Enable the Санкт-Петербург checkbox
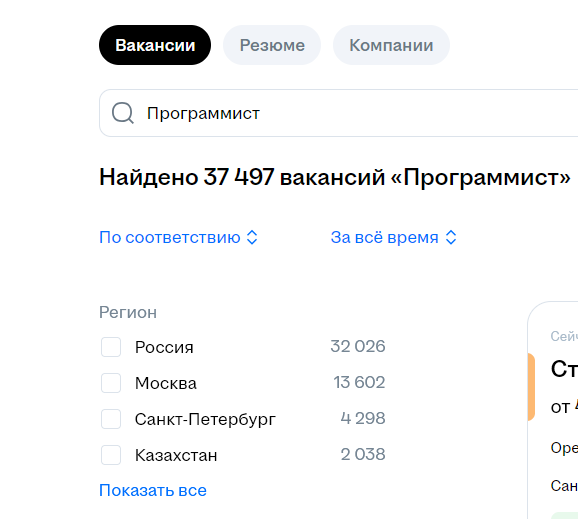Screen dimensions: 578x519 click(111, 419)
